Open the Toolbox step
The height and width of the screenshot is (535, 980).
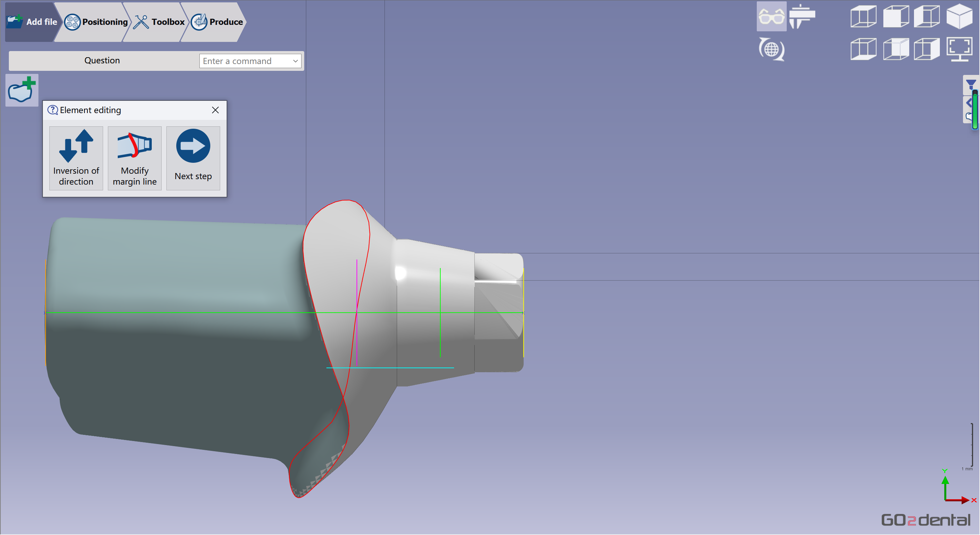pyautogui.click(x=159, y=22)
